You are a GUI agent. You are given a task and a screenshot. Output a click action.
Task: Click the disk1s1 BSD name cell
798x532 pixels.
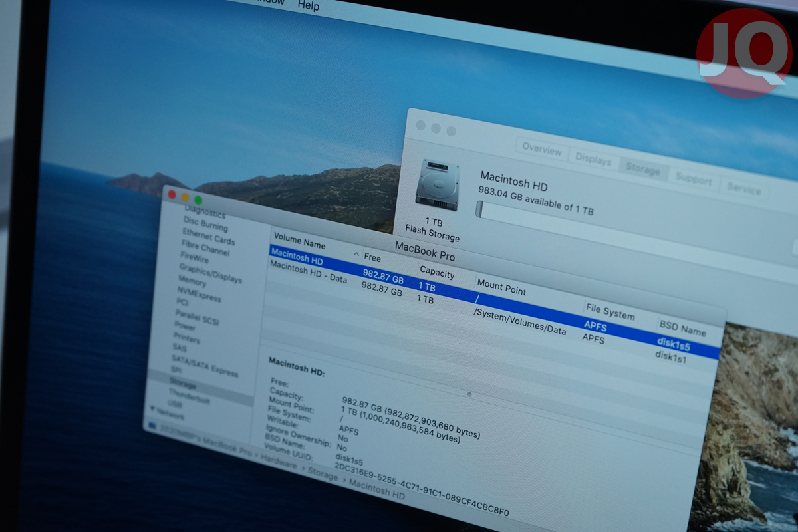pyautogui.click(x=670, y=358)
